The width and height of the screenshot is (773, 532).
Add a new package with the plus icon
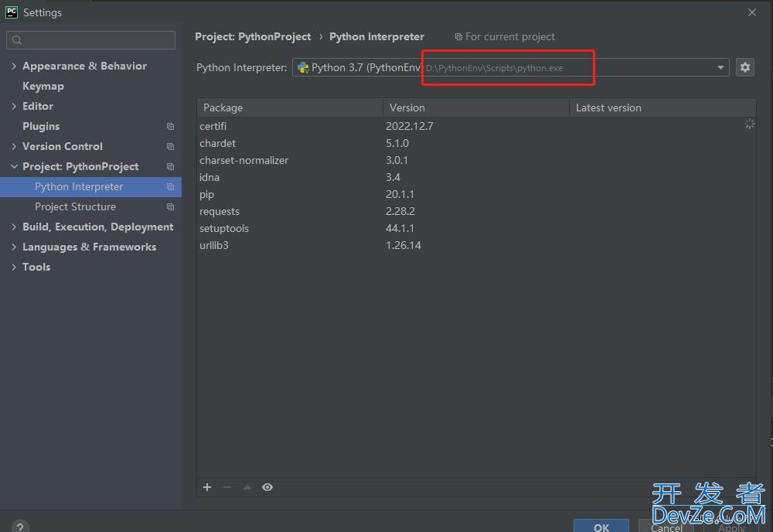pyautogui.click(x=206, y=487)
